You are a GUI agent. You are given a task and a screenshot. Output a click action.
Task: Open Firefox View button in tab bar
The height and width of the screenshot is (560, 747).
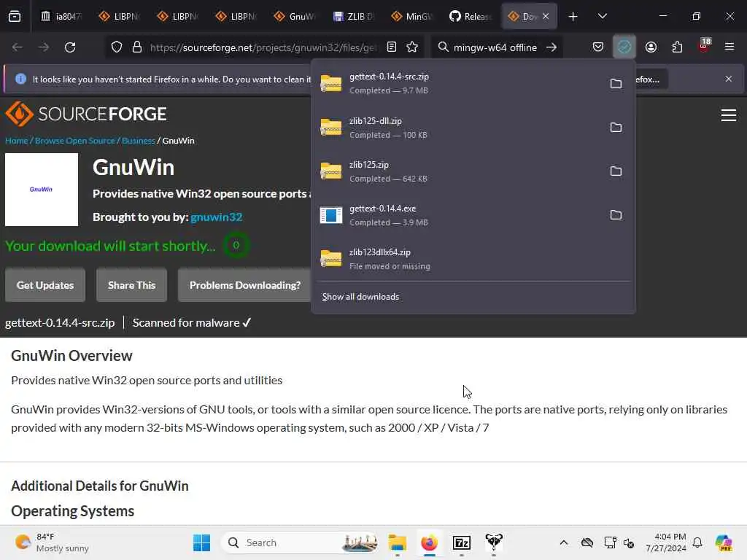[15, 16]
